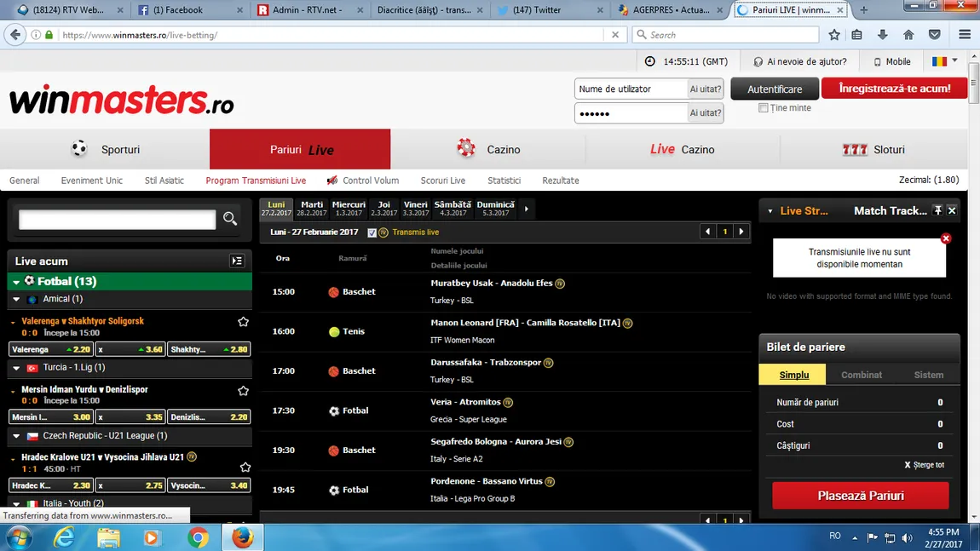Select the Marți 28.2.2017 date tab

[x=312, y=209]
